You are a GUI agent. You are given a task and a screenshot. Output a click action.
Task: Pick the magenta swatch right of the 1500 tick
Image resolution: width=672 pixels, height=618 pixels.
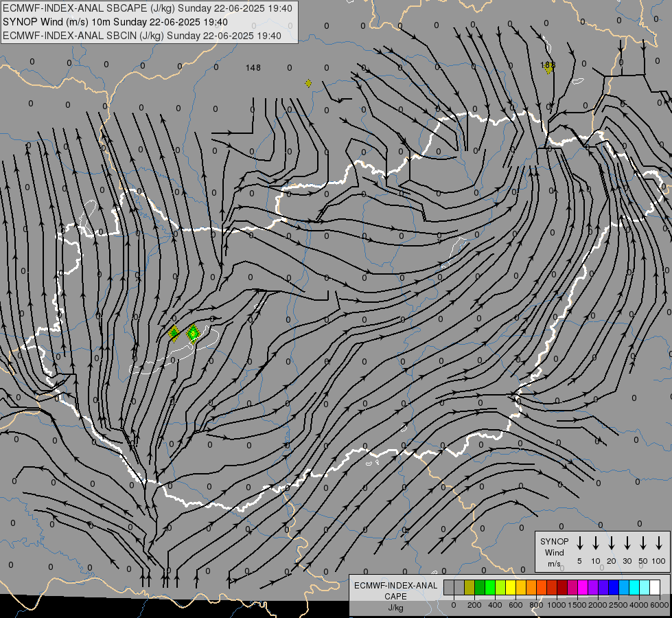tap(583, 587)
